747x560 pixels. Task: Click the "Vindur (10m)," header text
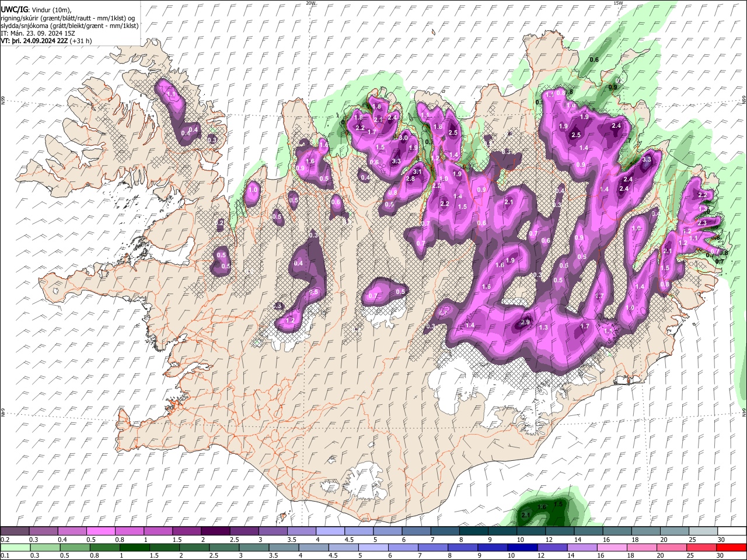point(51,10)
